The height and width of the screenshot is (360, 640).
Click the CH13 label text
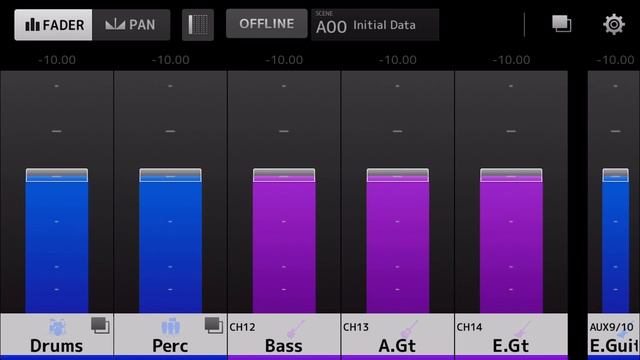[x=356, y=327]
